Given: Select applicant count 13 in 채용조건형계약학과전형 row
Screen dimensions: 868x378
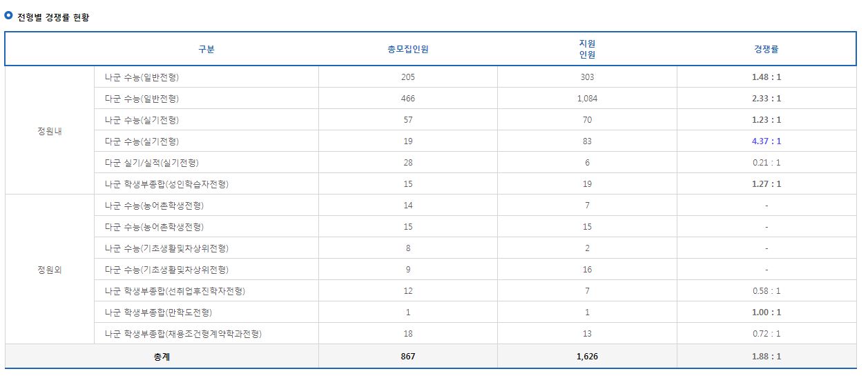Looking at the screenshot, I should 587,334.
